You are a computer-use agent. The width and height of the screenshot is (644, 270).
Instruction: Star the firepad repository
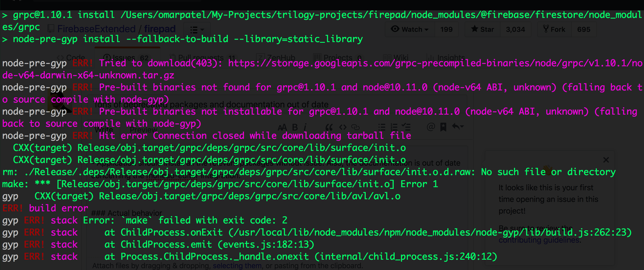click(483, 29)
